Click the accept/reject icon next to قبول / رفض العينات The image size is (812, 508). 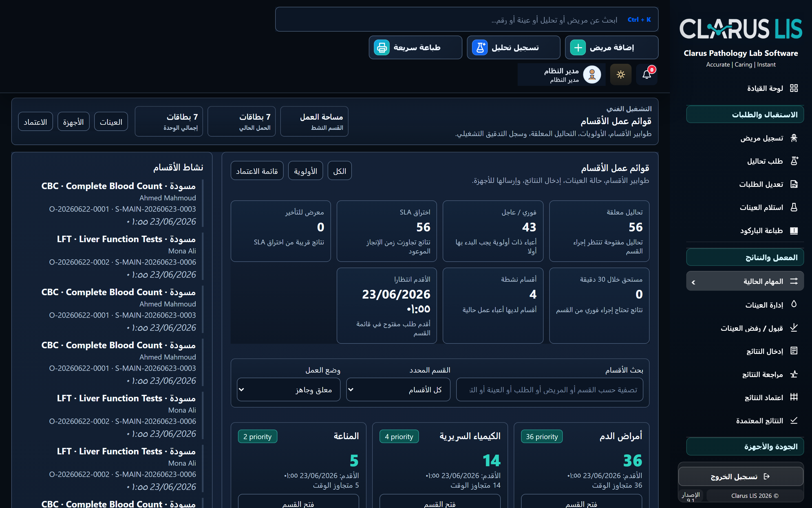794,328
